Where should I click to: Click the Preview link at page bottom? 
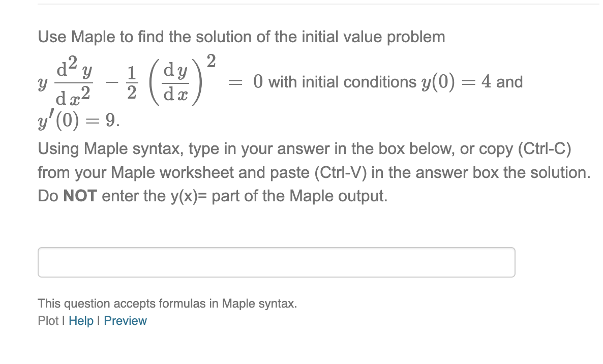(x=125, y=321)
